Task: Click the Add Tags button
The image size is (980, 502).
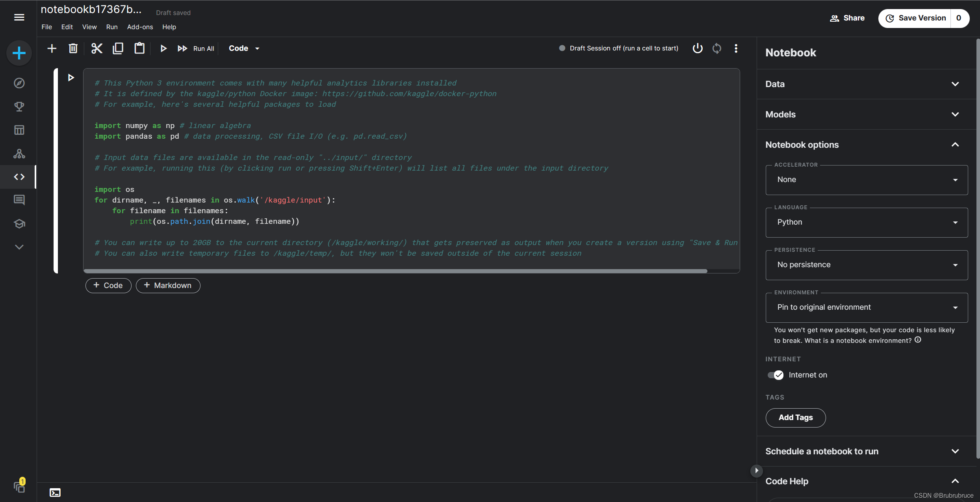Action: point(795,418)
